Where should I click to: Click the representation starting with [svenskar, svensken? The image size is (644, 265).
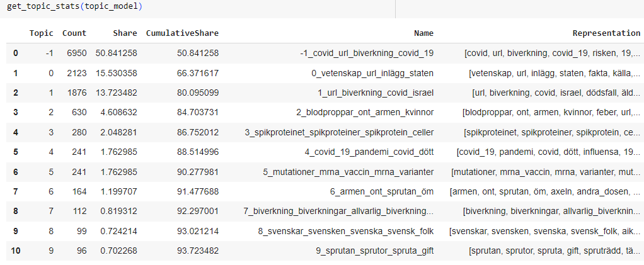point(544,232)
